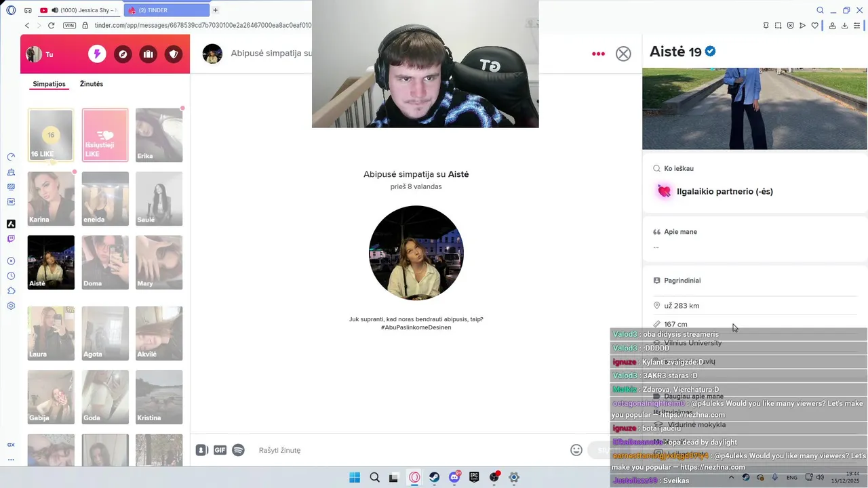Click the Windows Start button
Image resolution: width=868 pixels, height=488 pixels.
[x=355, y=477]
